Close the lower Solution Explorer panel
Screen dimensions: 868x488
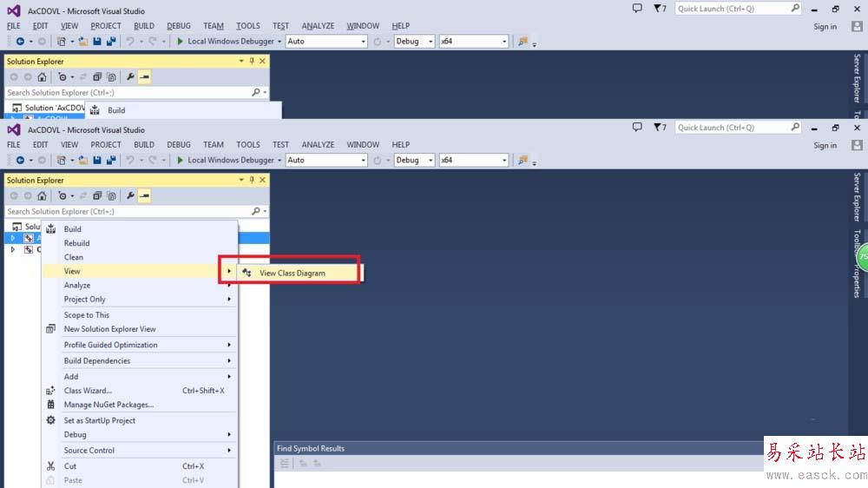262,180
